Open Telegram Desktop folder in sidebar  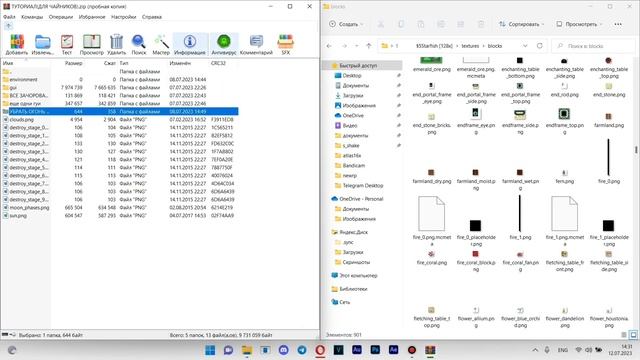pyautogui.click(x=363, y=186)
